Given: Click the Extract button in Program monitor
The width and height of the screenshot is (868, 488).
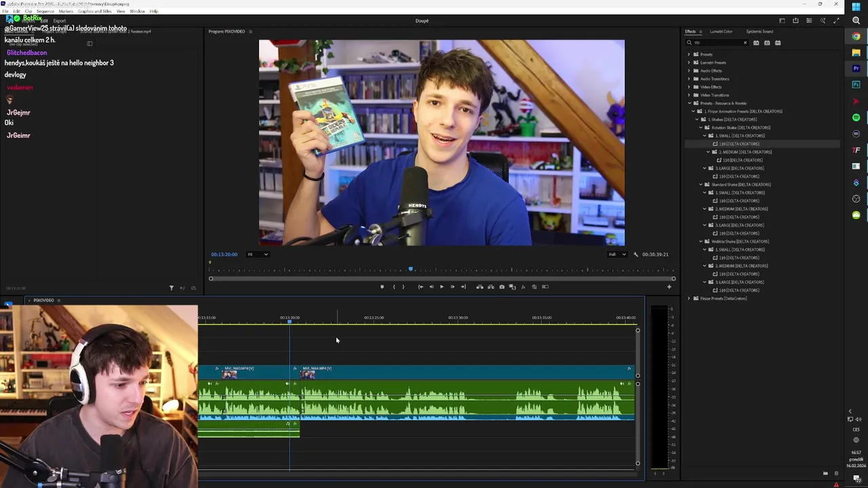Looking at the screenshot, I should [x=491, y=287].
